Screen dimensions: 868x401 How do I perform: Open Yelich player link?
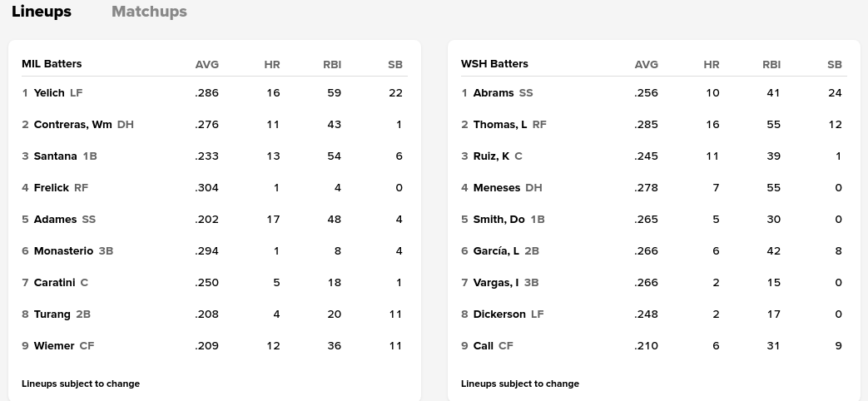pos(49,93)
